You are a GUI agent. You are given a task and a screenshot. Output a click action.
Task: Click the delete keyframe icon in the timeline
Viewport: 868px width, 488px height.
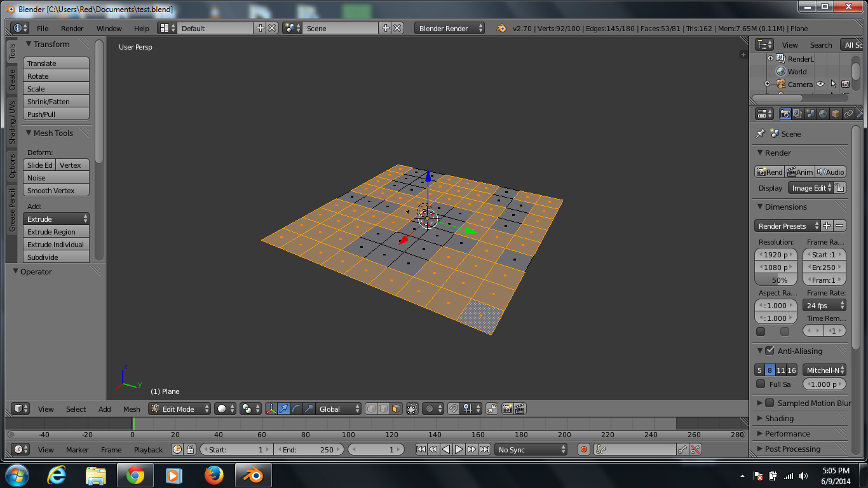tap(695, 449)
